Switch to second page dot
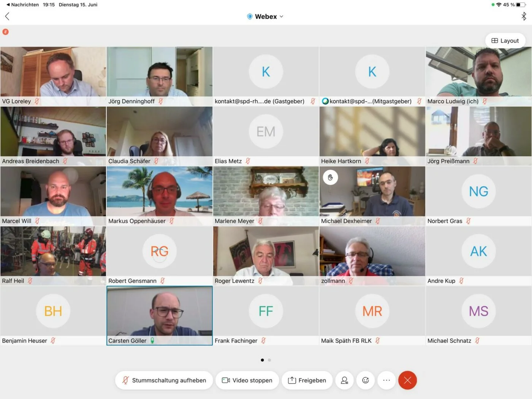Image resolution: width=532 pixels, height=399 pixels. point(269,360)
